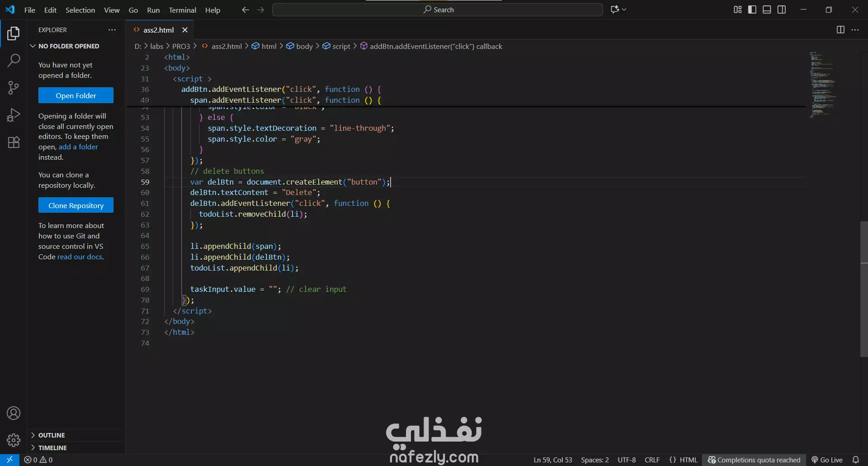868x466 pixels.
Task: Change end of line sequence CRLF
Action: click(x=652, y=460)
